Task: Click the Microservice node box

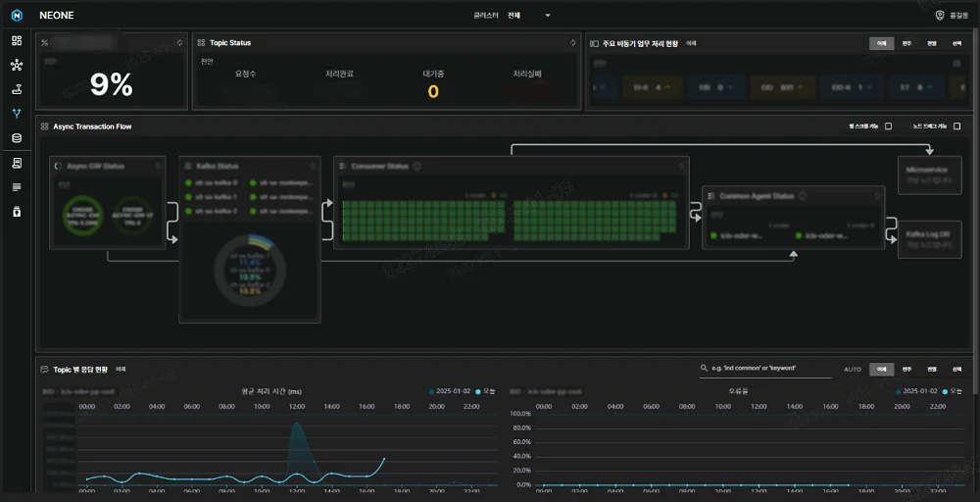Action: [x=929, y=176]
